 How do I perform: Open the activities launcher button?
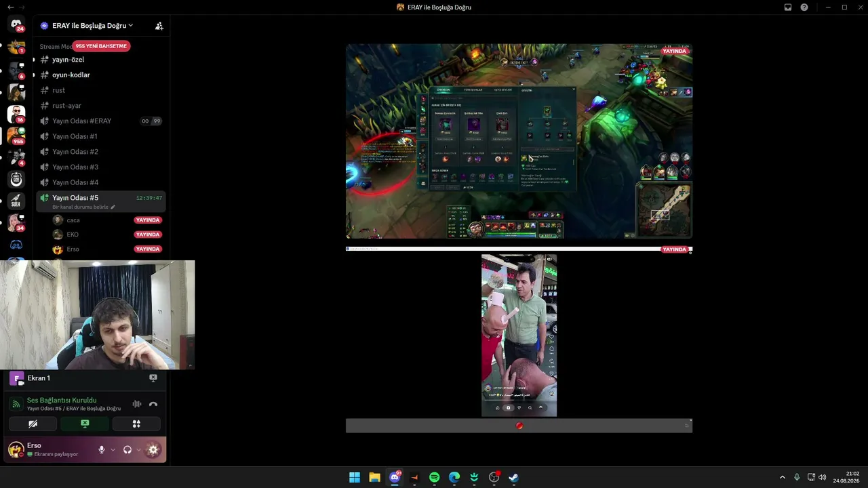click(x=136, y=424)
